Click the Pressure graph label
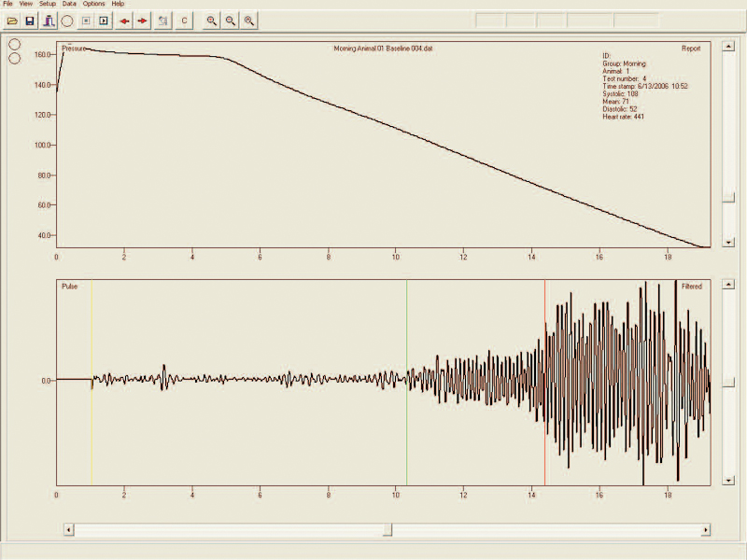Screen dimensions: 747x560 pos(74,49)
